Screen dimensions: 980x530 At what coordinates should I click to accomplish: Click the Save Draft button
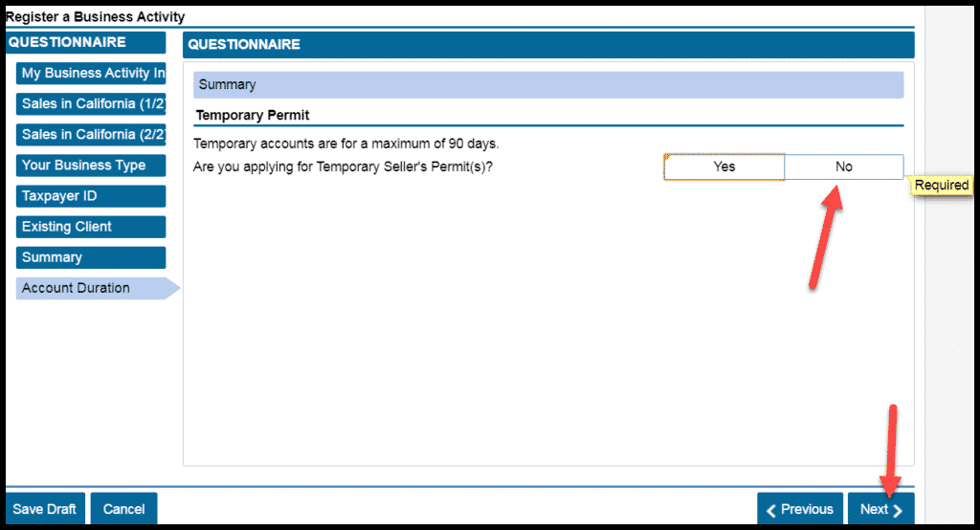(x=45, y=509)
